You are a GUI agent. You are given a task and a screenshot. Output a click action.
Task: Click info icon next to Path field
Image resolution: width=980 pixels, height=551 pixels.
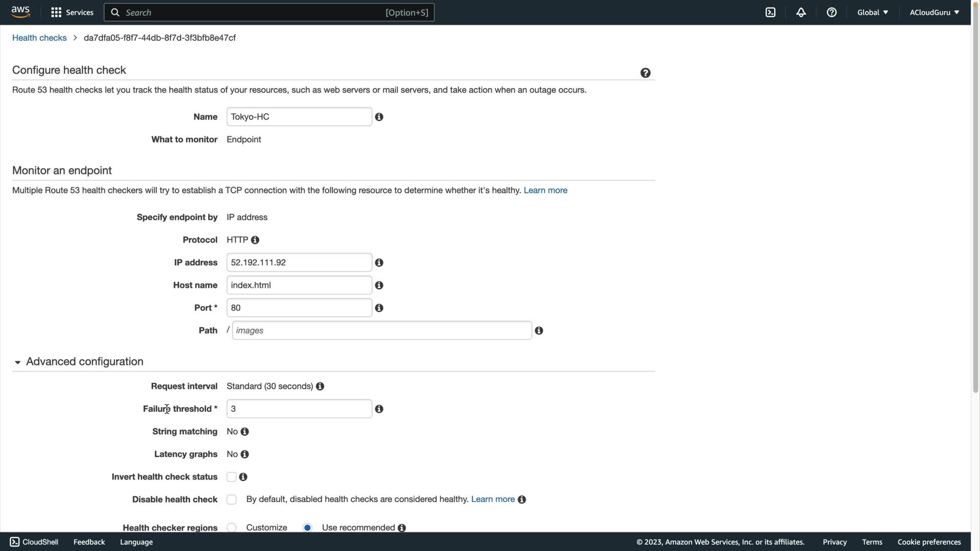538,331
